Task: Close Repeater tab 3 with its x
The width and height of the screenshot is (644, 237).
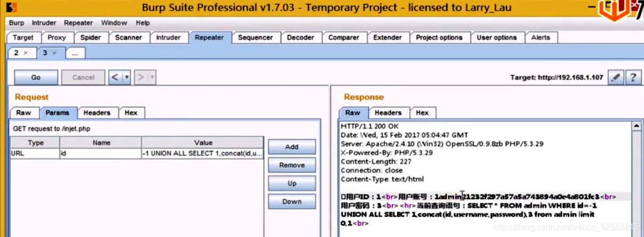Action: pyautogui.click(x=55, y=53)
